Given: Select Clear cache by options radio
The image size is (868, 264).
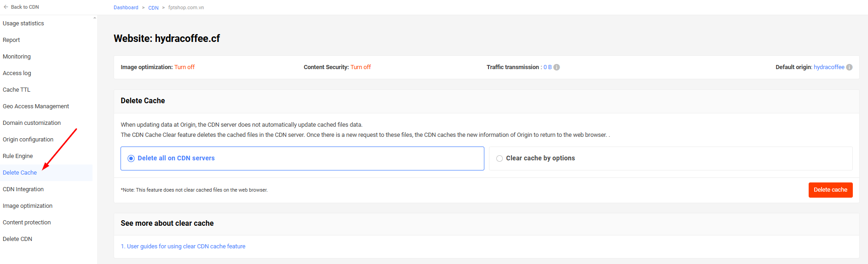Looking at the screenshot, I should [x=500, y=158].
